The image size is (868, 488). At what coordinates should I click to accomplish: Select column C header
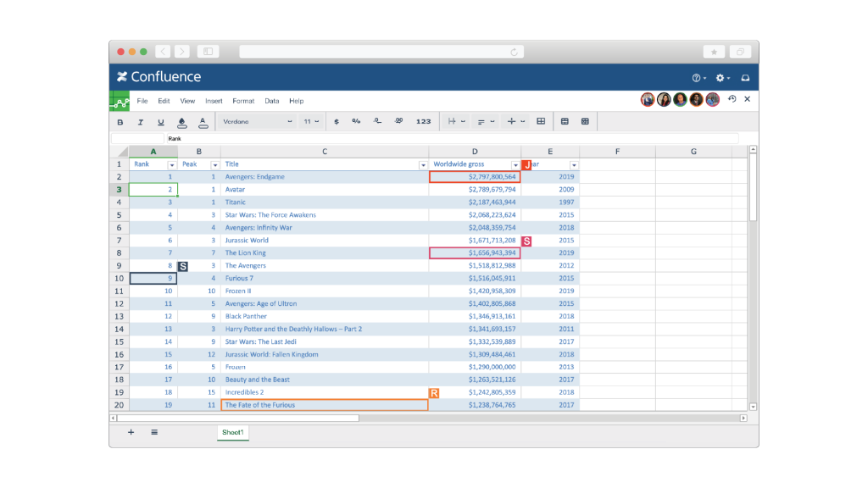click(325, 152)
